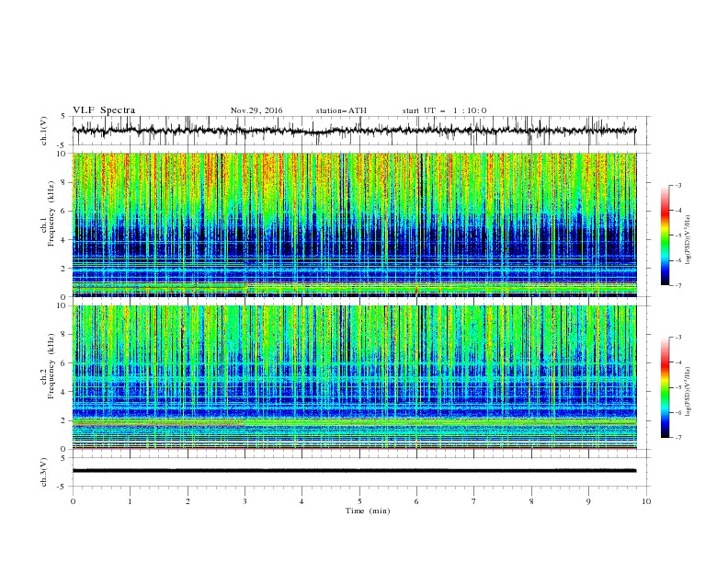Click the ch.2 colorbar "log(PSD)(V²/Hz)" label
The height and width of the screenshot is (563, 728).
tap(688, 392)
